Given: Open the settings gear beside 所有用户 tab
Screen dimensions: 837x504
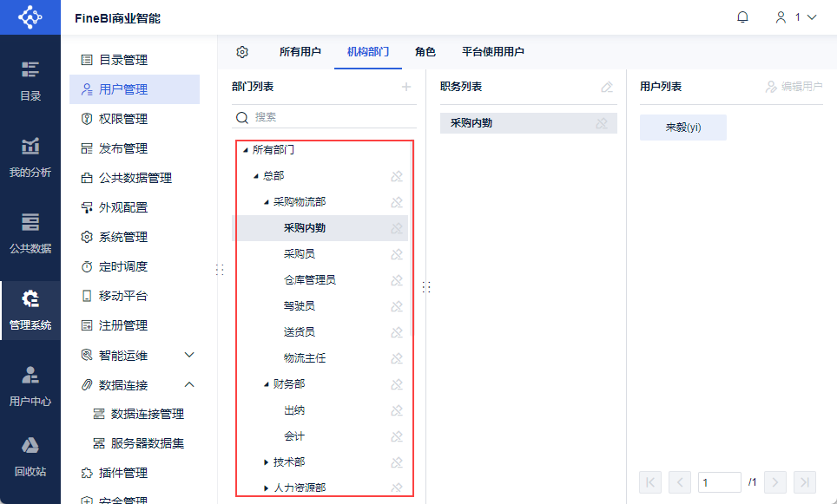Looking at the screenshot, I should pyautogui.click(x=242, y=52).
